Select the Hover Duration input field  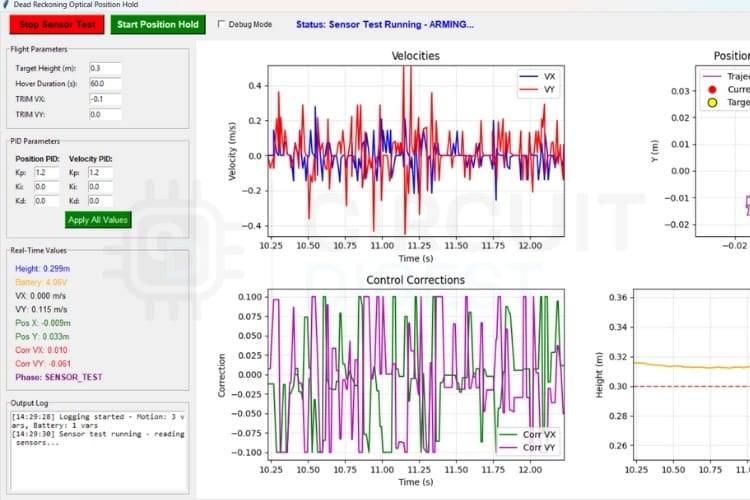click(x=104, y=84)
